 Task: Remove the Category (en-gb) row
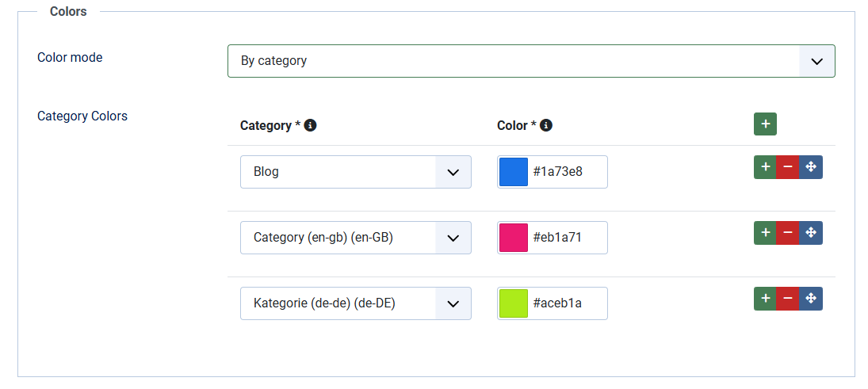click(788, 233)
